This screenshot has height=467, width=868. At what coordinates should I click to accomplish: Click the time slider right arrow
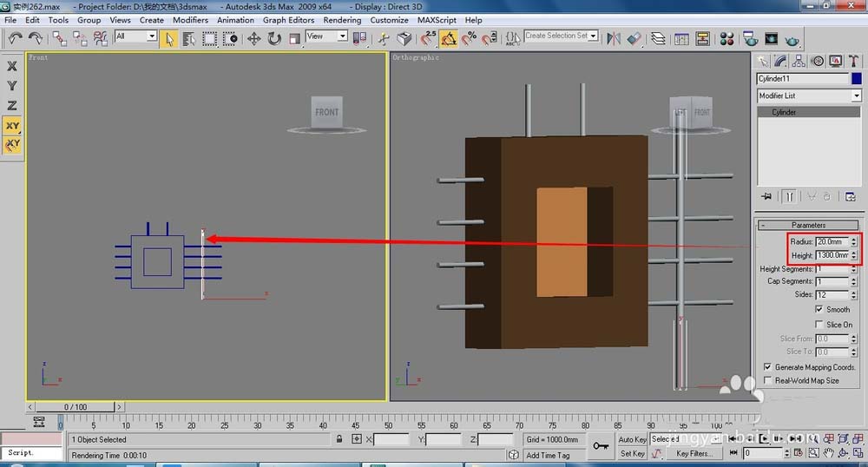119,407
